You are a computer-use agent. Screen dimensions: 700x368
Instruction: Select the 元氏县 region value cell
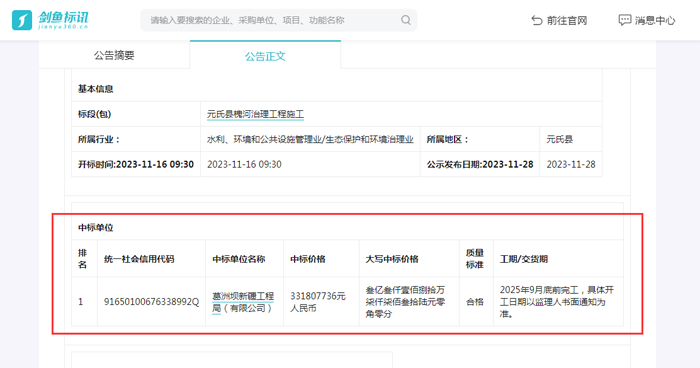571,139
